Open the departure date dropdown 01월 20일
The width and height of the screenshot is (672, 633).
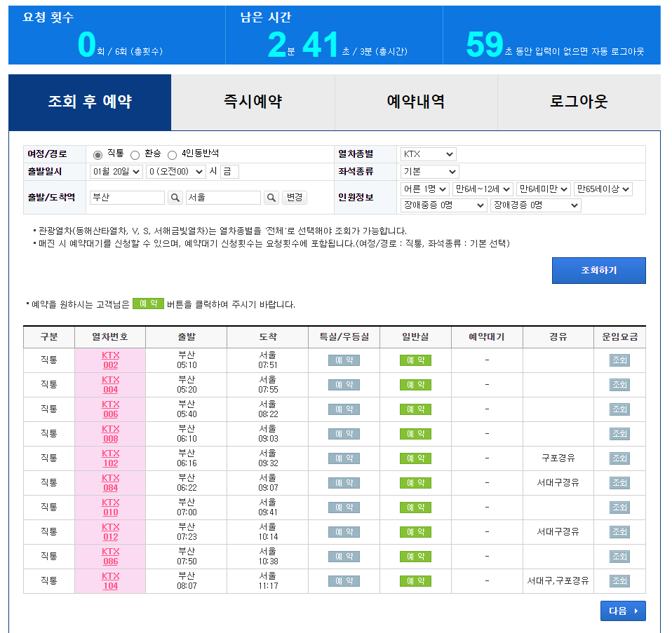click(116, 172)
